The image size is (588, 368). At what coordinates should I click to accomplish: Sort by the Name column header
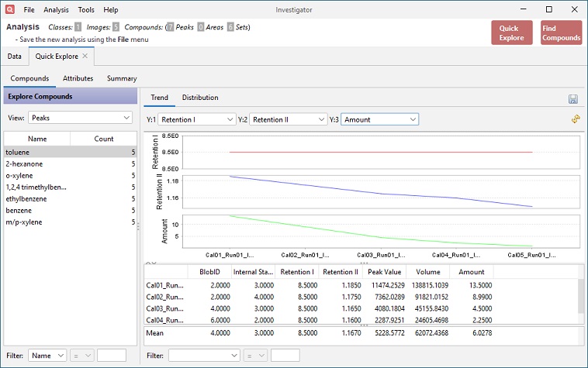37,139
